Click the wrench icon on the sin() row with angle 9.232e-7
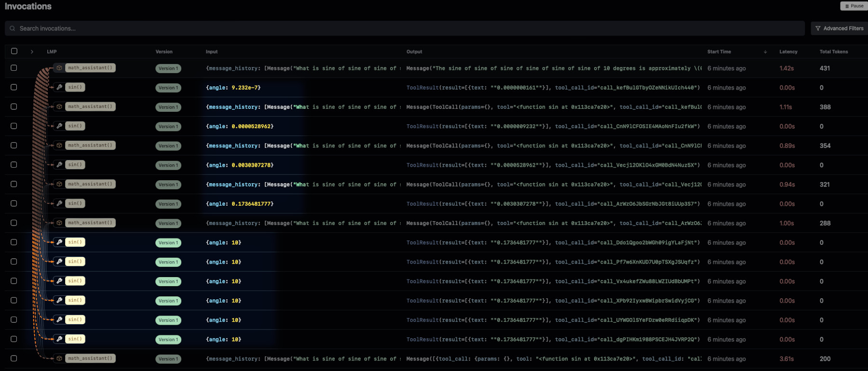The width and height of the screenshot is (868, 371). point(59,87)
